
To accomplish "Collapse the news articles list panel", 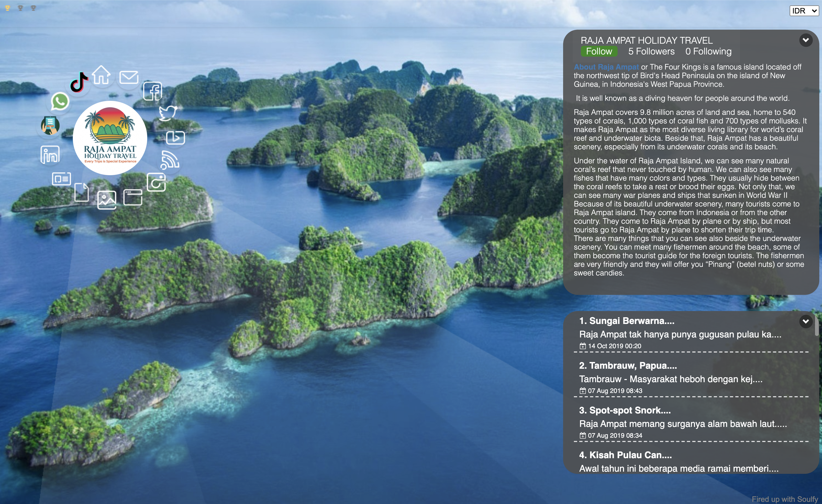I will tap(806, 321).
